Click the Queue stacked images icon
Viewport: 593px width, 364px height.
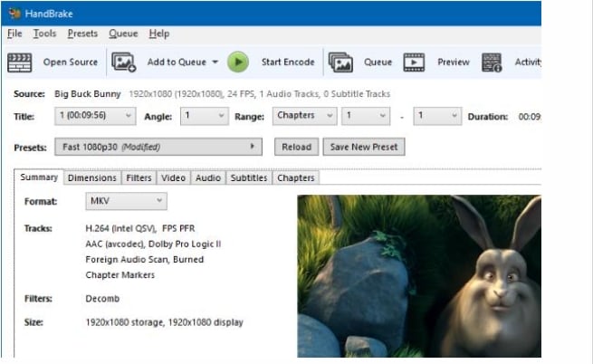tap(340, 62)
